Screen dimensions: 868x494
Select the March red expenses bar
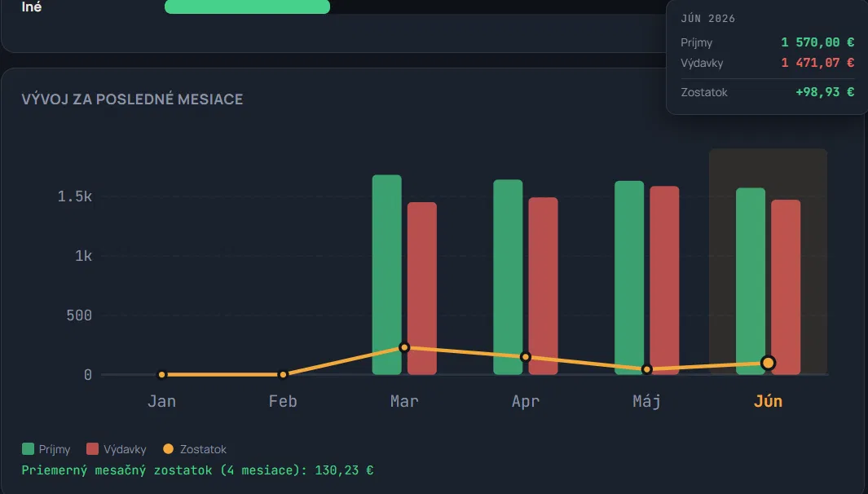tap(422, 289)
